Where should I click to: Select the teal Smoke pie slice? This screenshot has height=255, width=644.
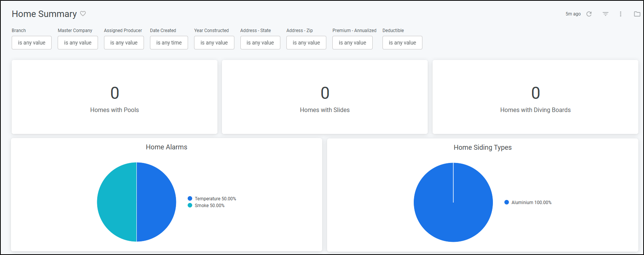[117, 202]
